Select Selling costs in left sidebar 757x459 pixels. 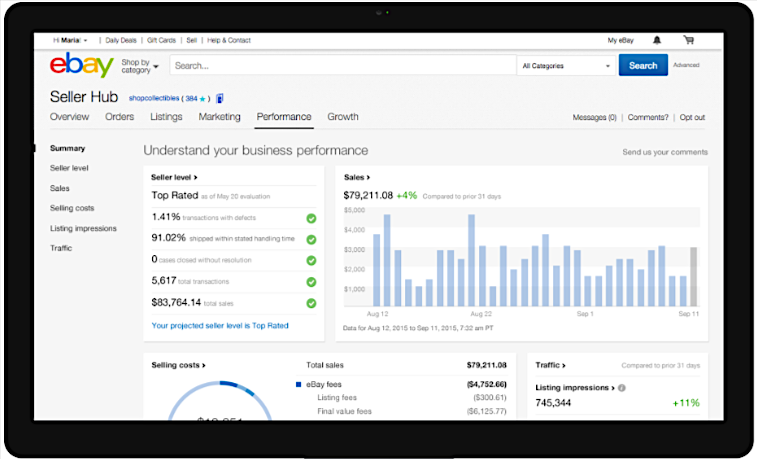tap(72, 208)
